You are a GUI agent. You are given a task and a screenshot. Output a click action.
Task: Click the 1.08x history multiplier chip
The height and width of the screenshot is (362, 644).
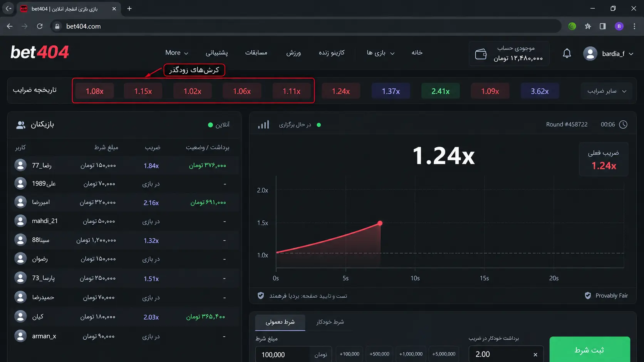[x=94, y=91]
